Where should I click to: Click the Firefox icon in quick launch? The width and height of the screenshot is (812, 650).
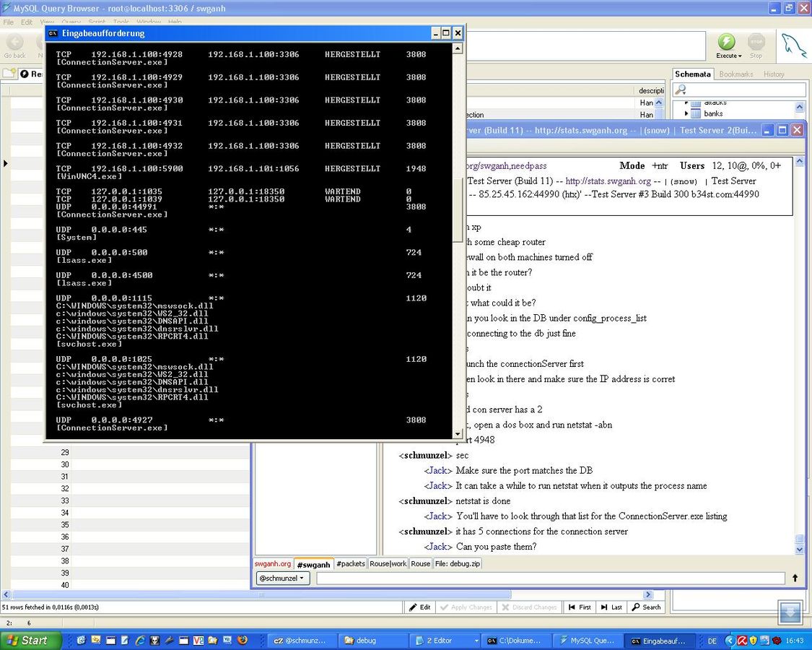click(x=242, y=641)
